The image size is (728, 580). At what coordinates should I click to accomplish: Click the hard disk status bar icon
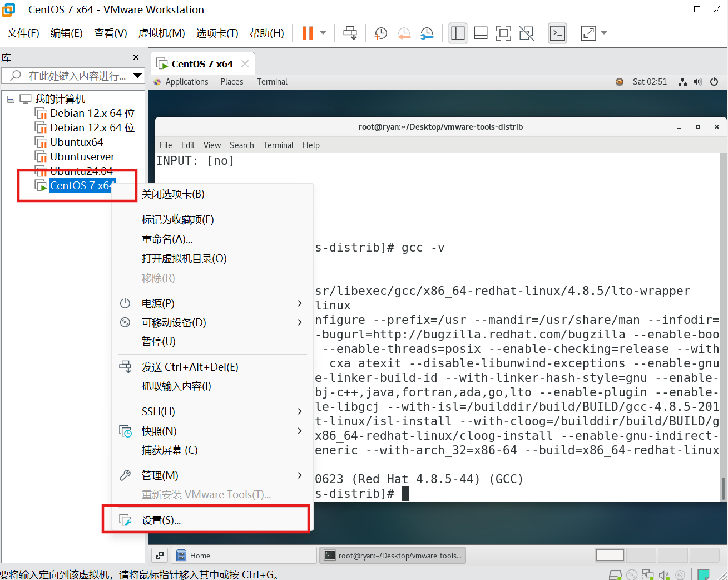(615, 574)
